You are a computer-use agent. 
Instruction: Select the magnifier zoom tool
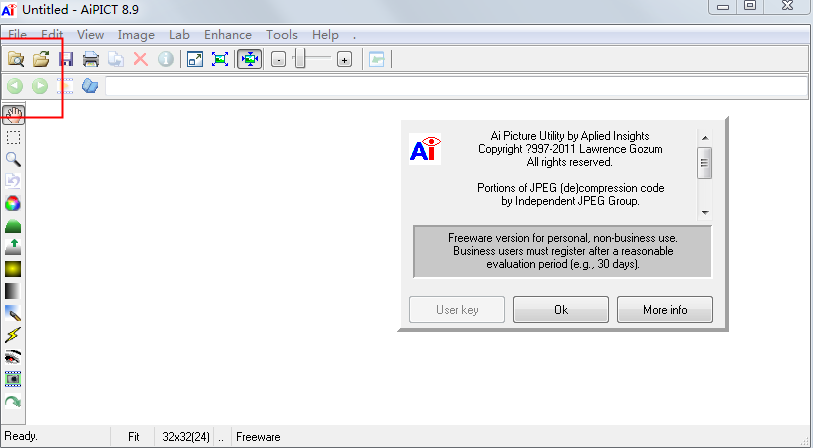click(x=13, y=159)
